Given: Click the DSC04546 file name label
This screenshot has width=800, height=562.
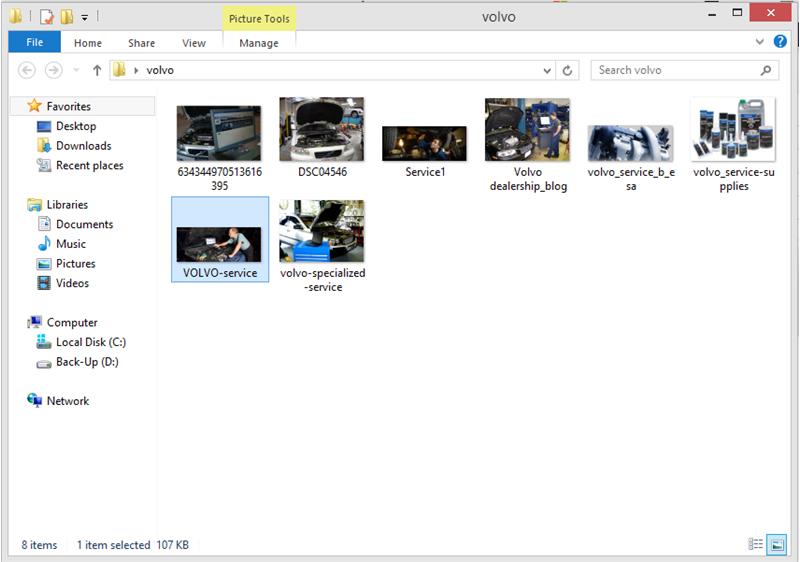Looking at the screenshot, I should [x=322, y=172].
